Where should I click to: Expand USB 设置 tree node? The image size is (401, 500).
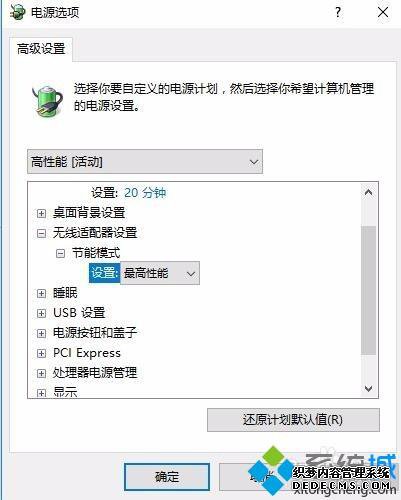41,313
